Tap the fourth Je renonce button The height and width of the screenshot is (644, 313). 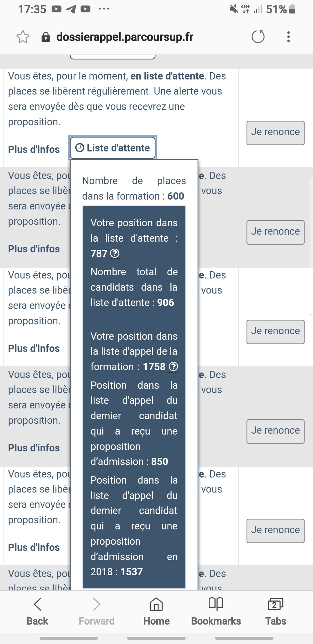(x=275, y=431)
